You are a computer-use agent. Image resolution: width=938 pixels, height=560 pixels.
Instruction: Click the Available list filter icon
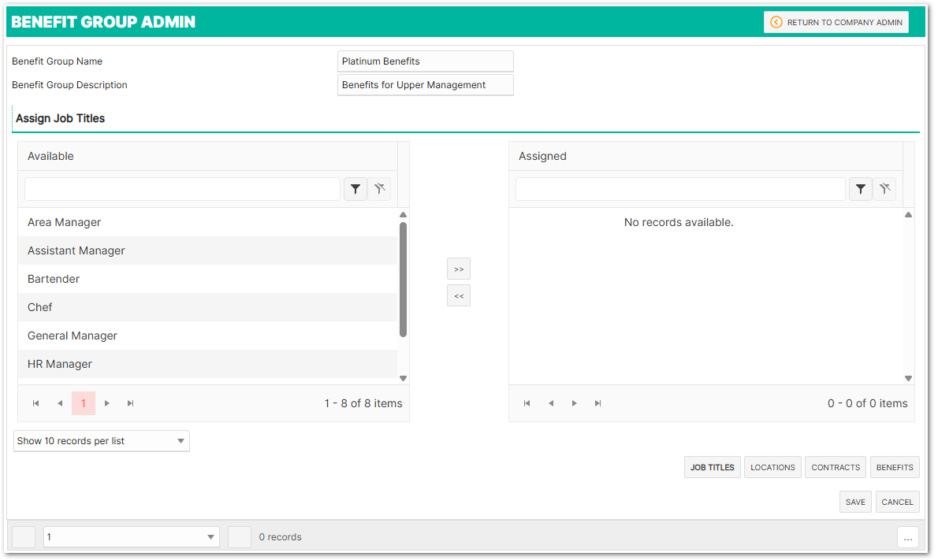tap(355, 189)
